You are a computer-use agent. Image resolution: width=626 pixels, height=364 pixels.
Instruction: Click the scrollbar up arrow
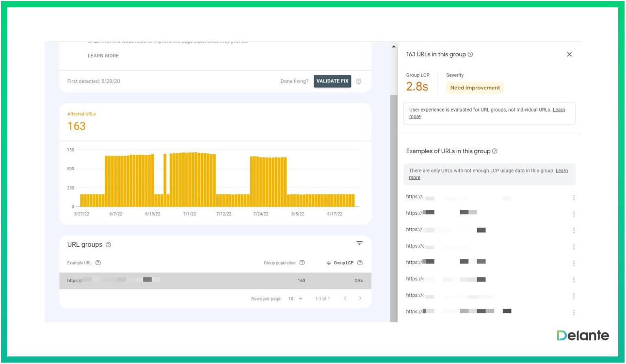(x=394, y=47)
